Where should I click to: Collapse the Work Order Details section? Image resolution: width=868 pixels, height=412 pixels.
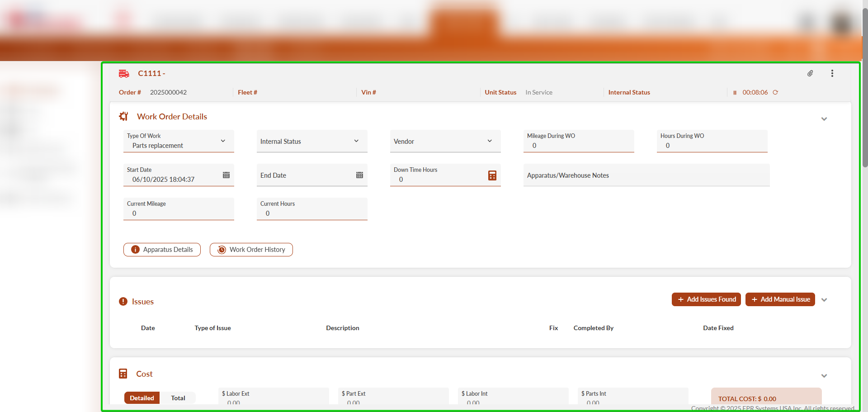pos(824,119)
